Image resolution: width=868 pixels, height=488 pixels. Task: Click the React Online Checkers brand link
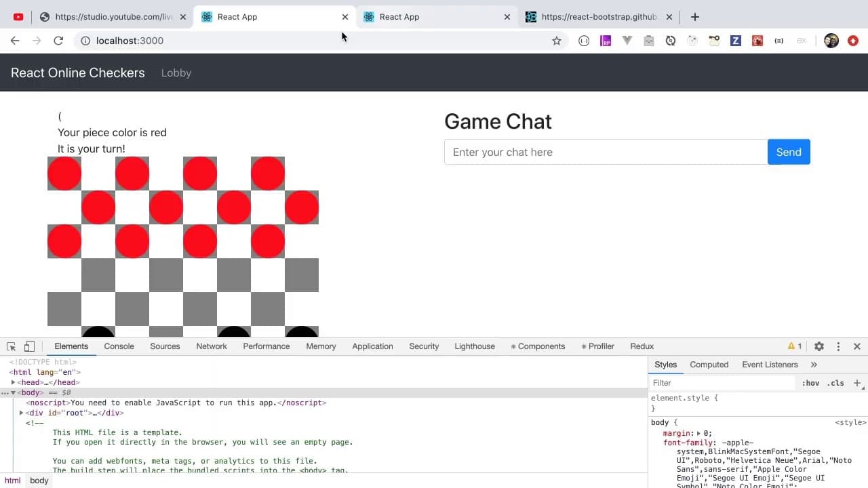click(x=78, y=73)
